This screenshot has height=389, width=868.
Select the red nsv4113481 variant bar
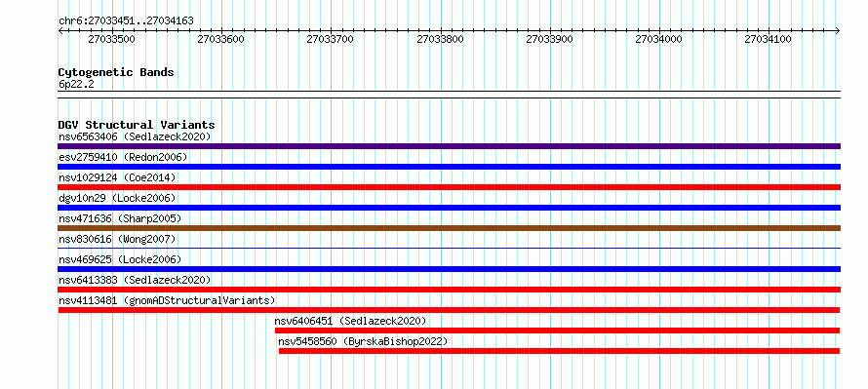[449, 310]
